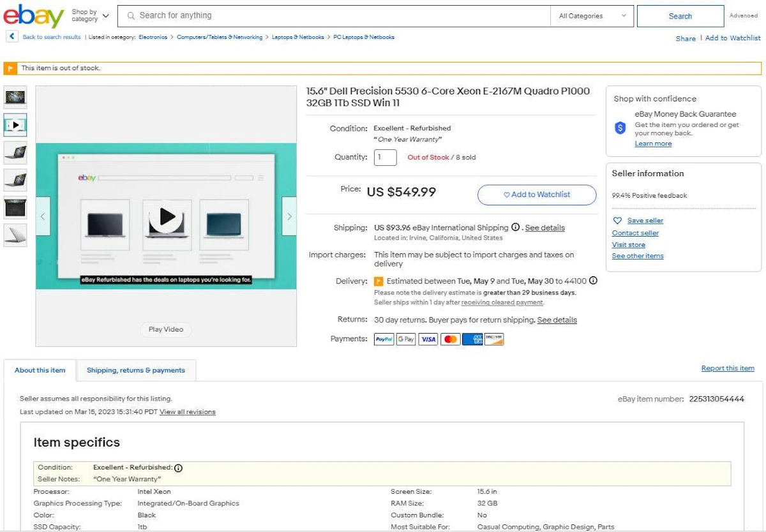
Task: Open Advanced search link
Action: coord(743,16)
